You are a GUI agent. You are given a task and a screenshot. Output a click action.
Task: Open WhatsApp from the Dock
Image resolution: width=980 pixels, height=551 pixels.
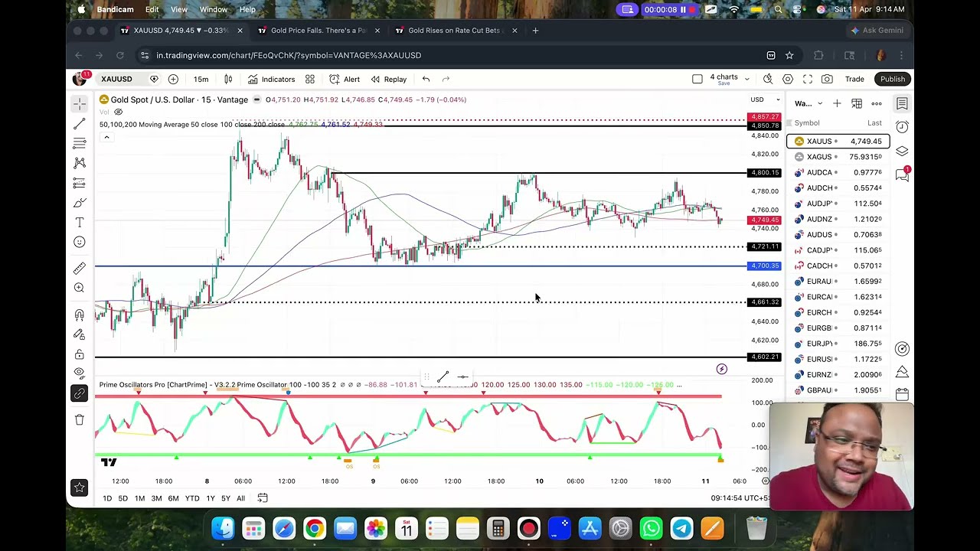coord(651,528)
